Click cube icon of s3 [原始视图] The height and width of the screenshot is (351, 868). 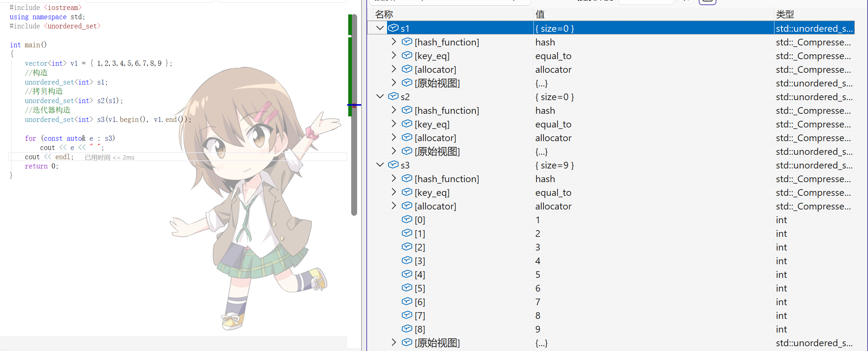[x=407, y=343]
